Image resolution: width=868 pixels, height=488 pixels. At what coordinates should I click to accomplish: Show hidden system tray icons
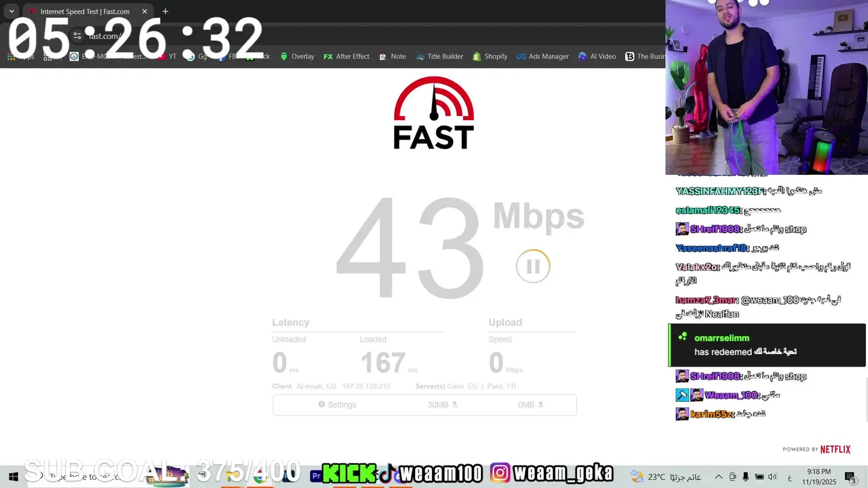click(x=719, y=476)
